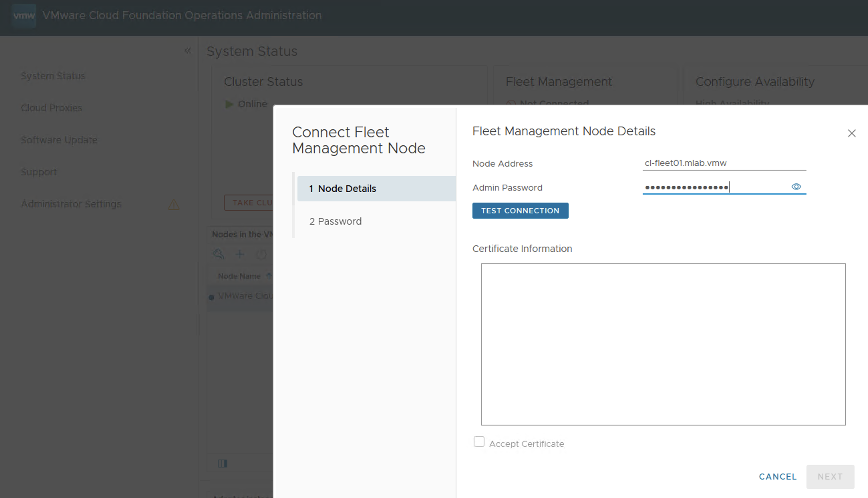Click Cancel in the dialog
Screen dimensions: 868x498
(778, 476)
